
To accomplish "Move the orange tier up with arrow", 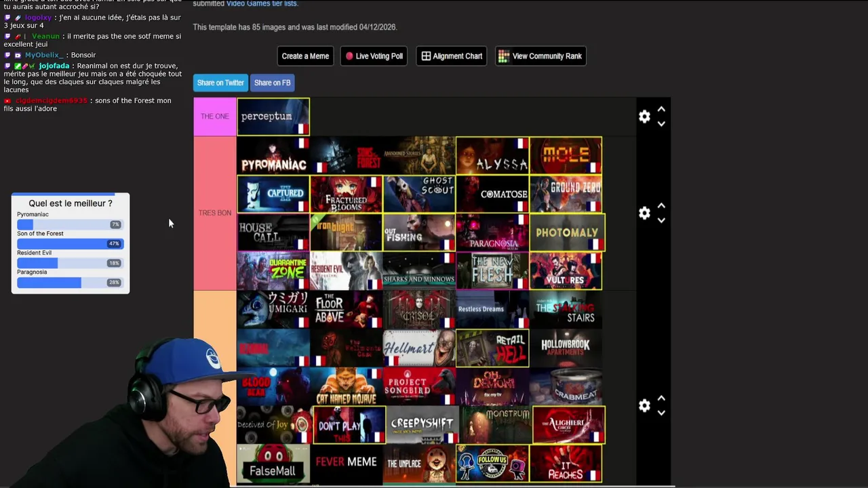I will point(661,398).
